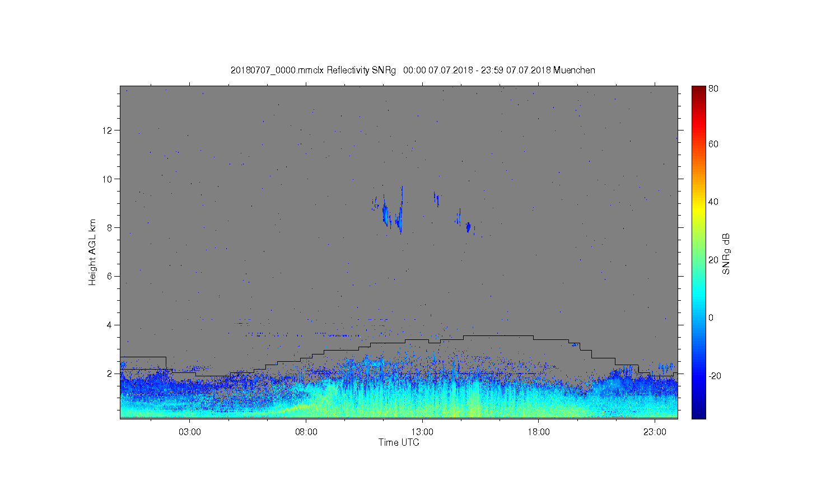Click the height tick label 10
This screenshot has width=840, height=504.
[x=107, y=179]
